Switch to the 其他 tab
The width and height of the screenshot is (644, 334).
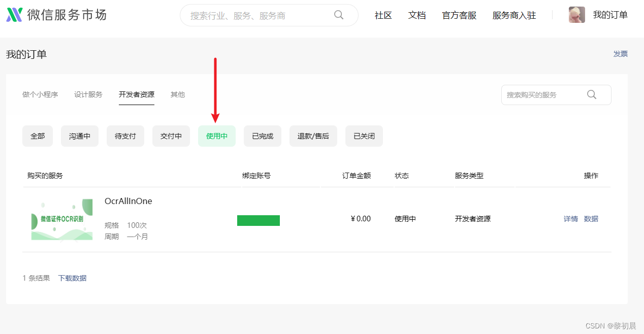178,94
